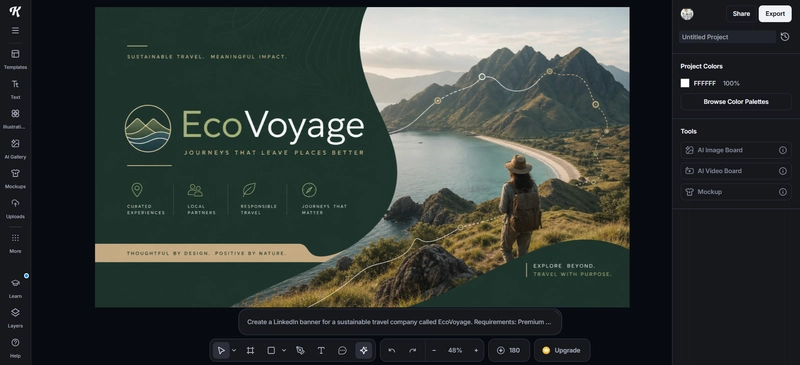The height and width of the screenshot is (365, 800).
Task: Expand the shape tool options arrow
Action: [x=284, y=350]
